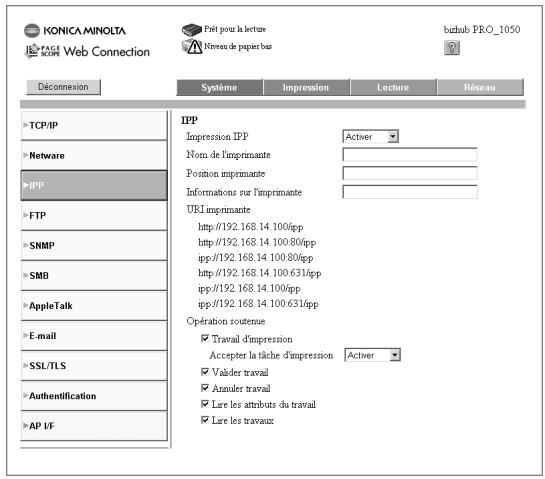Image resolution: width=545 pixels, height=479 pixels.
Task: Click URI ipp://192.168.14.100/ipp
Action: click(x=249, y=288)
